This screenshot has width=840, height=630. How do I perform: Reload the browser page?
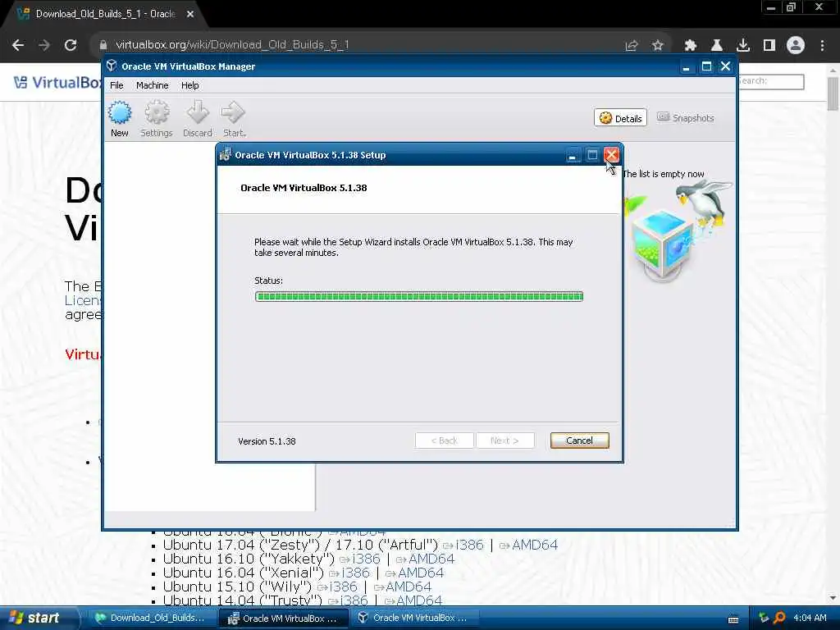pyautogui.click(x=71, y=45)
